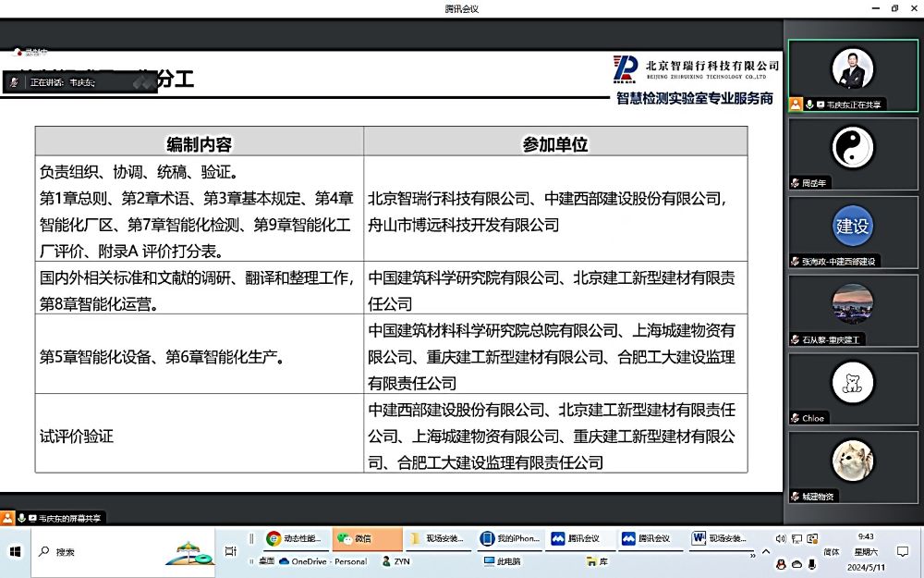Viewport: 924px width, 578px height.
Task: Click 智慧检测实验室专业服务商 slogan text
Action: (x=695, y=99)
